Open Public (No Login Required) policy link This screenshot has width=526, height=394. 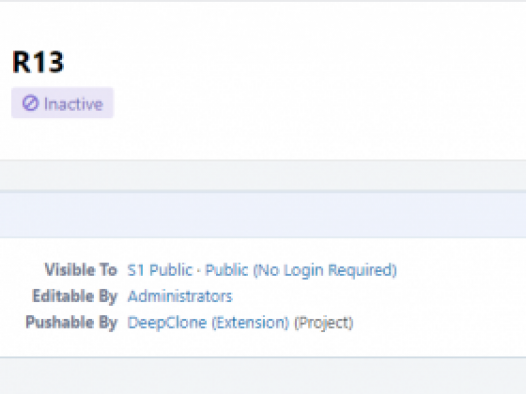point(301,270)
